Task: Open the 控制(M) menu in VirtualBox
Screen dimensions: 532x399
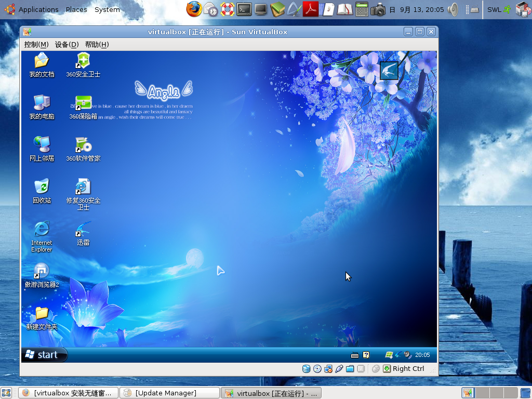Action: point(36,45)
